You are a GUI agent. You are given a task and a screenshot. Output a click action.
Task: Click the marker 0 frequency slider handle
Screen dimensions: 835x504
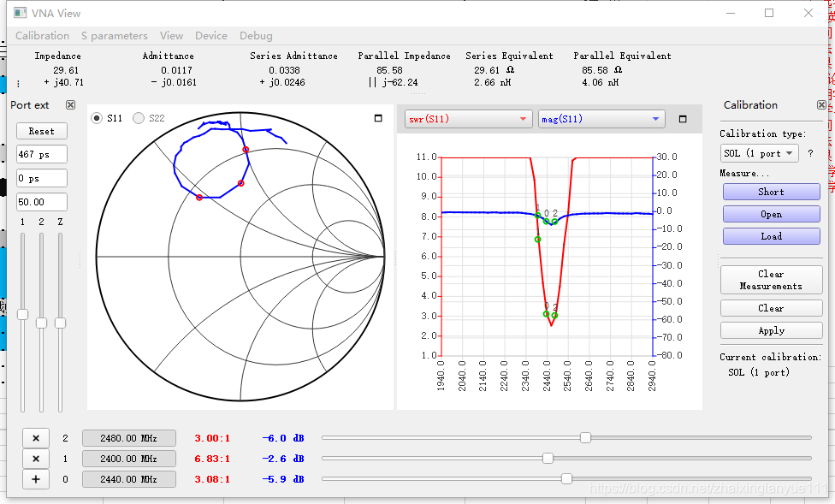click(566, 478)
